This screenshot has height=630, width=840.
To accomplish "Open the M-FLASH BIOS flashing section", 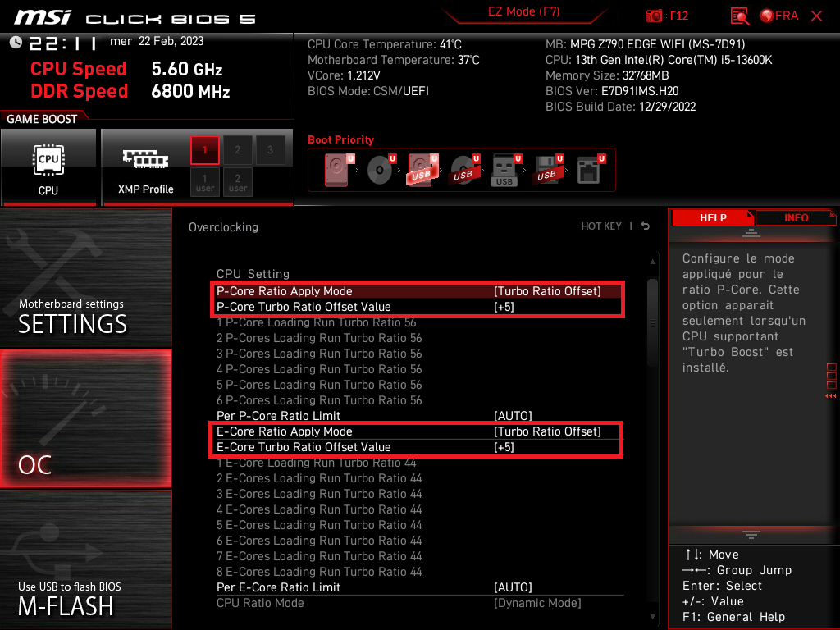I will pos(85,559).
